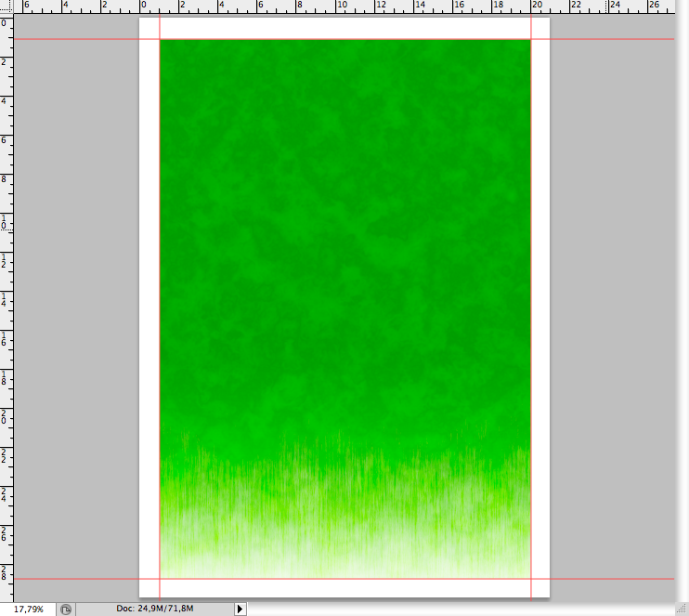This screenshot has width=689, height=616.
Task: Click the Doc: 24,9M/71,8M file info readout
Action: tap(155, 609)
